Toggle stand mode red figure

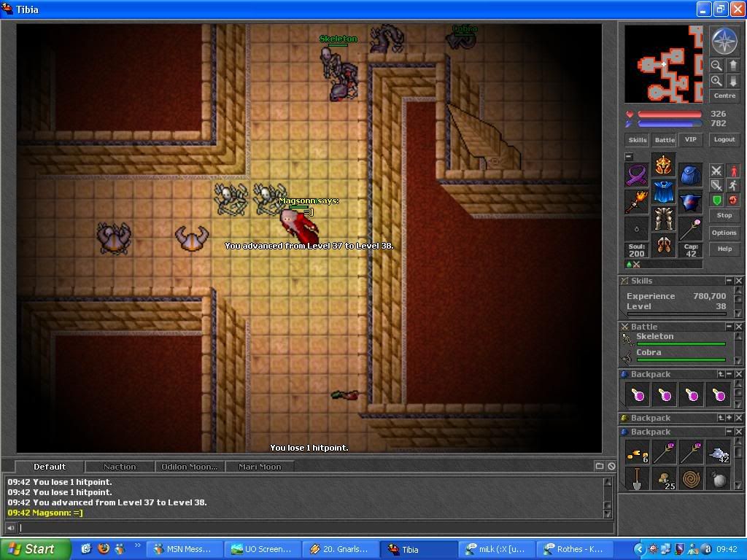[733, 171]
